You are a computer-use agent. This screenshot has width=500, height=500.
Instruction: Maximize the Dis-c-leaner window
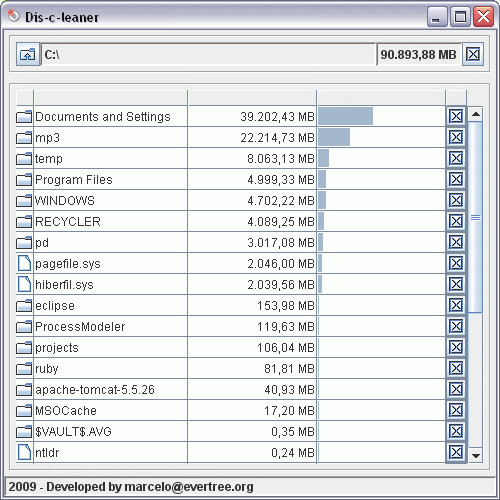tap(460, 17)
